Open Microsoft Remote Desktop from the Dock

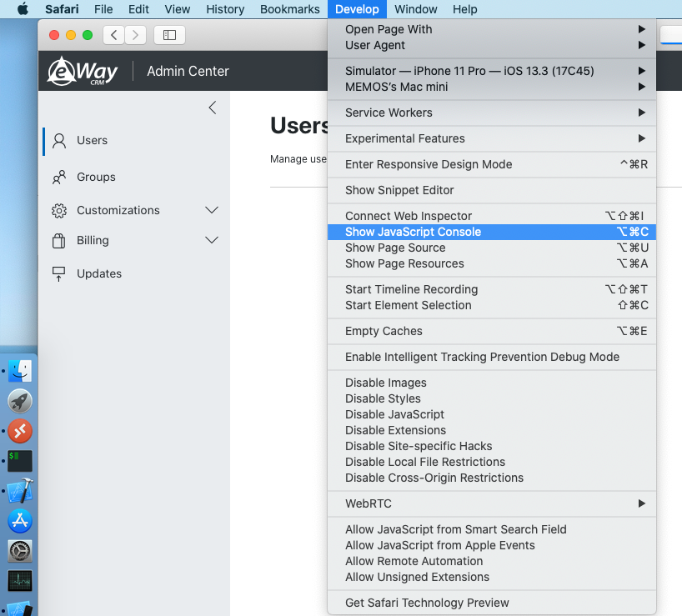pos(20,431)
